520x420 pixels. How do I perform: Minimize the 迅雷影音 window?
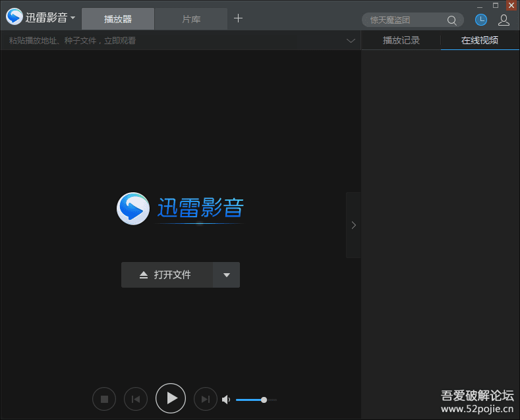pos(480,5)
